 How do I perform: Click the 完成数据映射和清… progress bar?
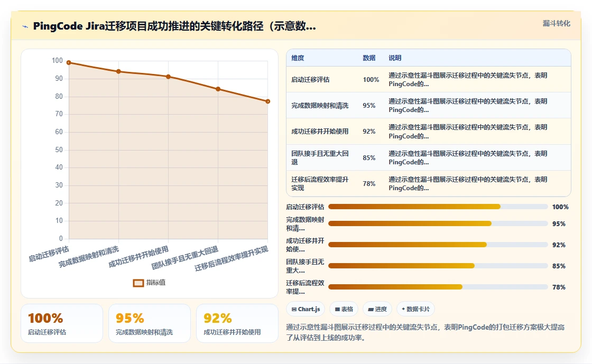(438, 223)
